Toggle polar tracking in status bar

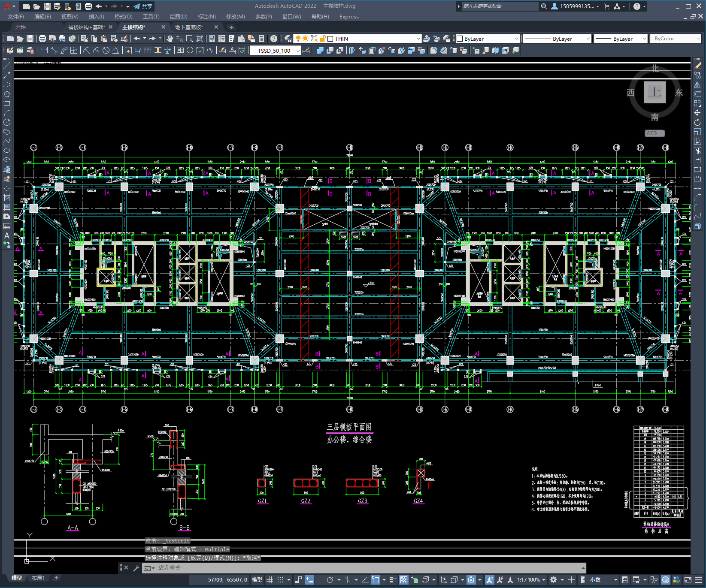[x=330, y=580]
